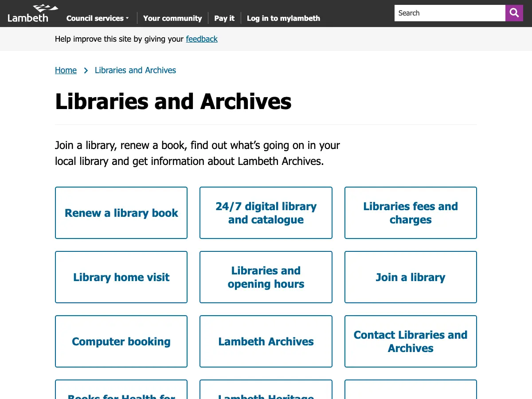The image size is (532, 399).
Task: Click the purple search magnifier button
Action: tap(514, 13)
